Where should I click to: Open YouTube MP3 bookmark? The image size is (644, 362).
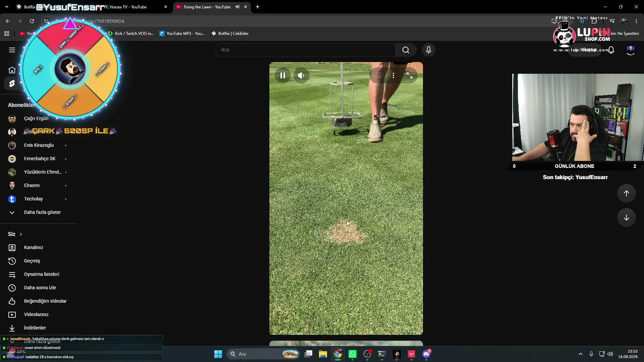click(x=182, y=34)
